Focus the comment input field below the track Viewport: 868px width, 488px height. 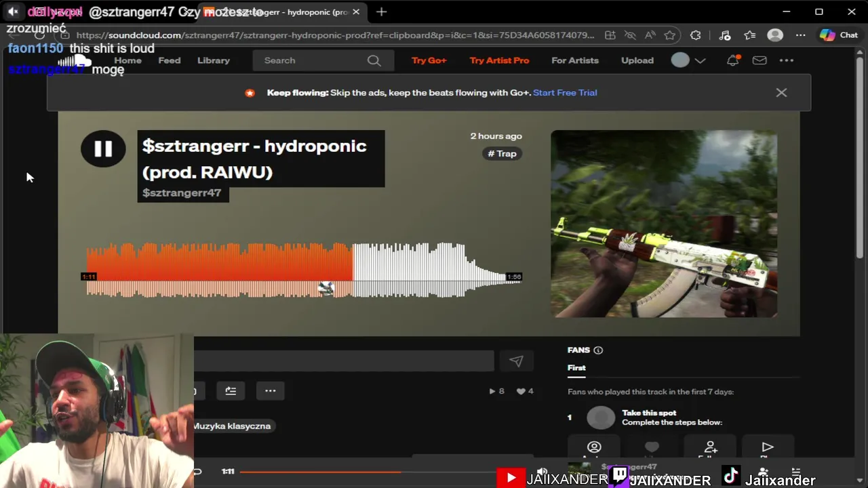coord(344,361)
